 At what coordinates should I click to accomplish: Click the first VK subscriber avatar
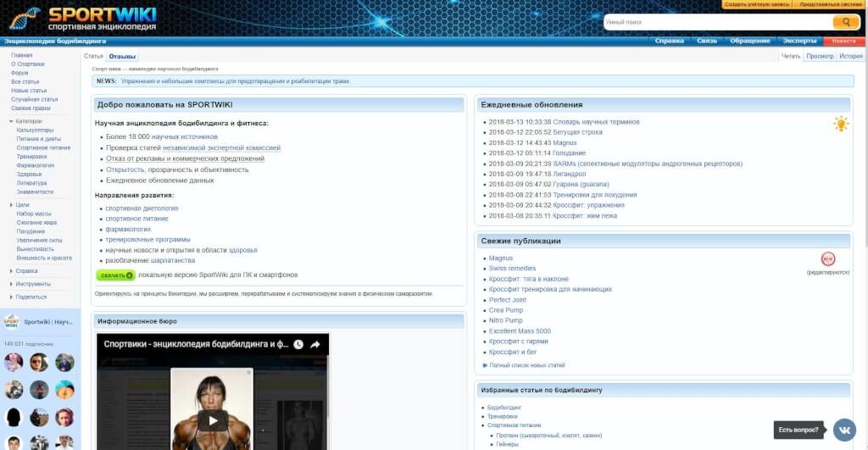(14, 363)
